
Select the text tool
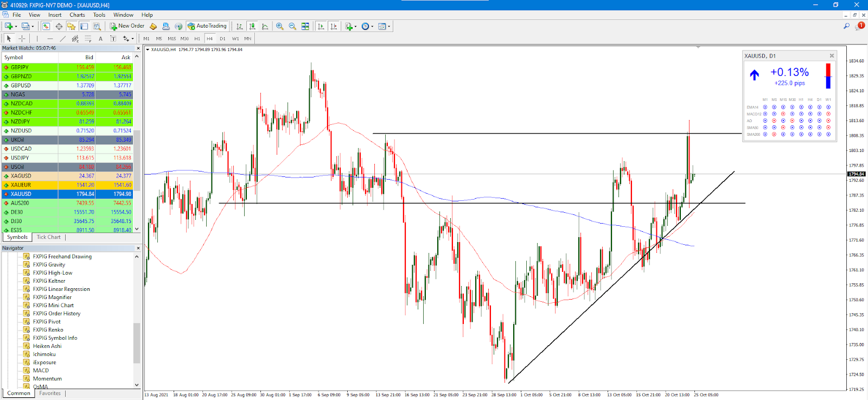[100, 39]
